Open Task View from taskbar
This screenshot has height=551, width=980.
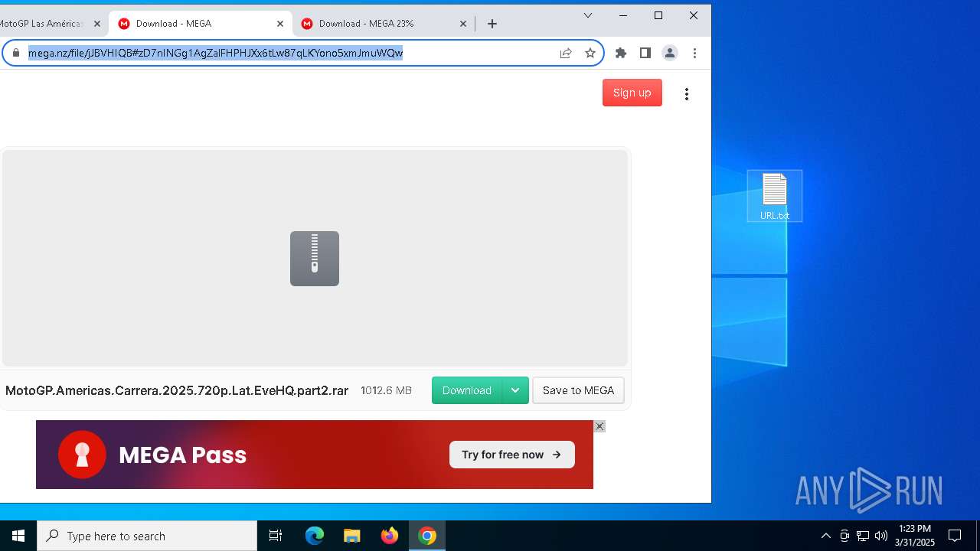coord(276,536)
